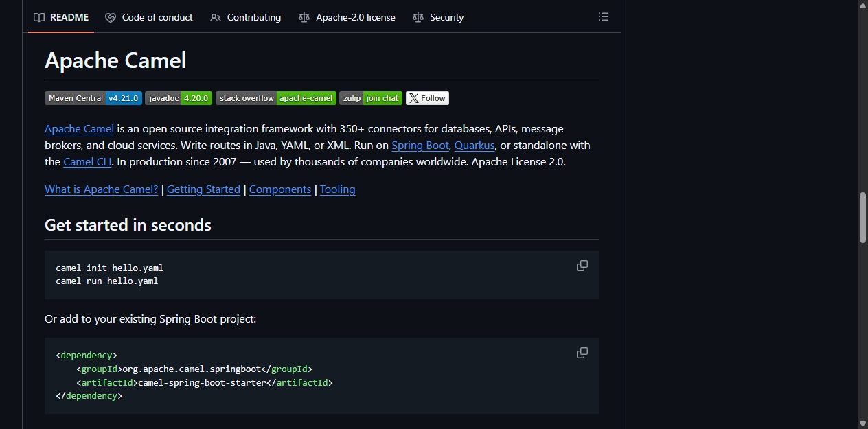Copy the camel init code snippet
The image size is (868, 429).
pyautogui.click(x=582, y=266)
